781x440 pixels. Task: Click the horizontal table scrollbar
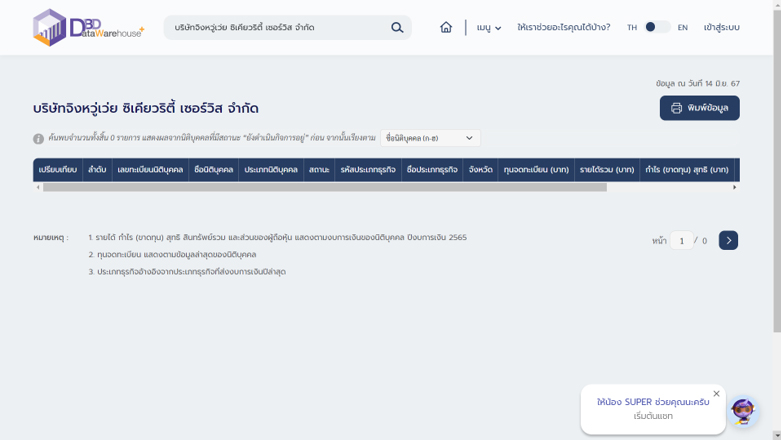click(x=325, y=187)
